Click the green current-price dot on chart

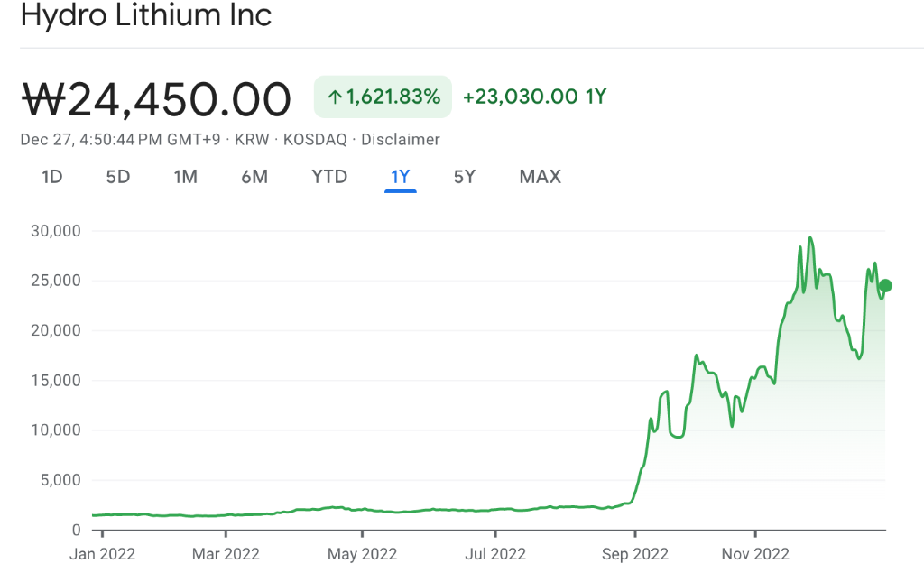885,286
